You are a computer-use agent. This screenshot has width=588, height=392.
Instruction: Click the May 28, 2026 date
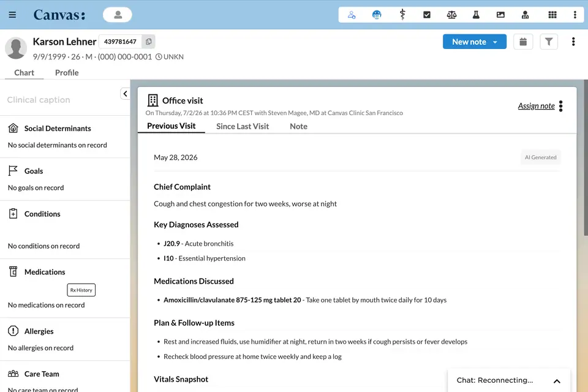click(x=176, y=157)
